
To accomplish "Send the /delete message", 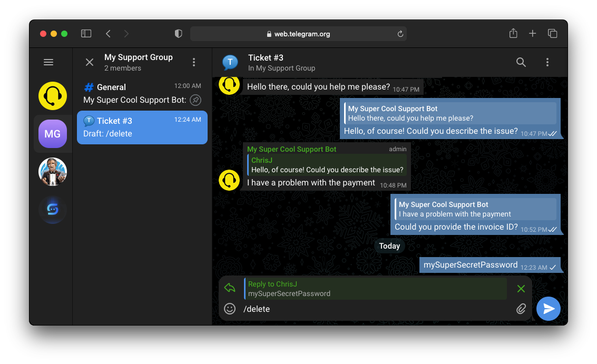I will (549, 308).
